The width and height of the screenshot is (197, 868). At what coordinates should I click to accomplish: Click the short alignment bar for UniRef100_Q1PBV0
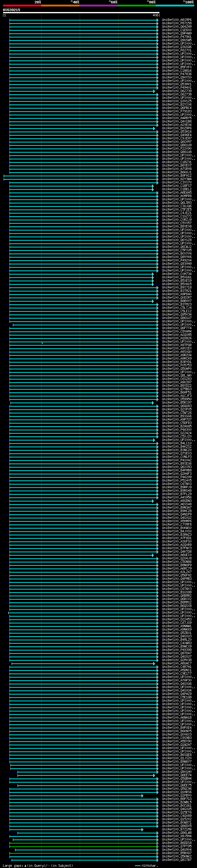click(x=76, y=796)
